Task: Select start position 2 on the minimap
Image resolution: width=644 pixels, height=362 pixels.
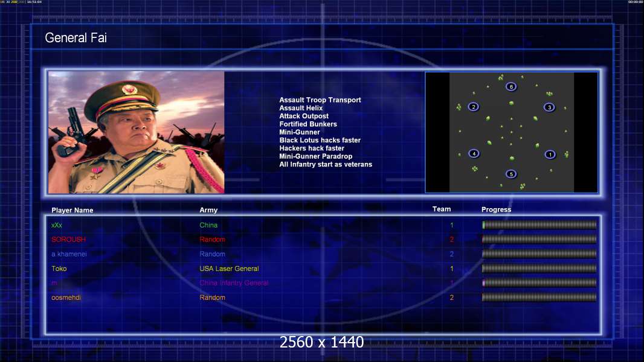Action: pyautogui.click(x=473, y=107)
